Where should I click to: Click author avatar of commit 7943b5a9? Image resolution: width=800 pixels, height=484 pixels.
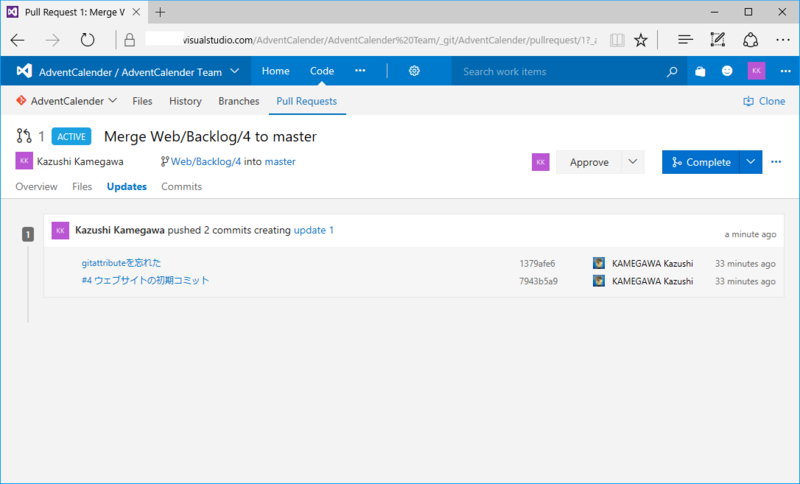(598, 281)
